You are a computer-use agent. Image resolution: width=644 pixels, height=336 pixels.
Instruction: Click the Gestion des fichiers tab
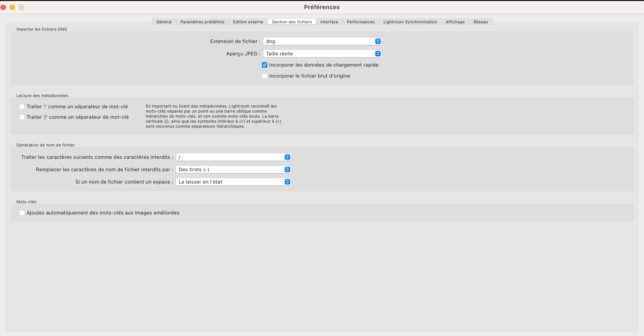(x=292, y=22)
